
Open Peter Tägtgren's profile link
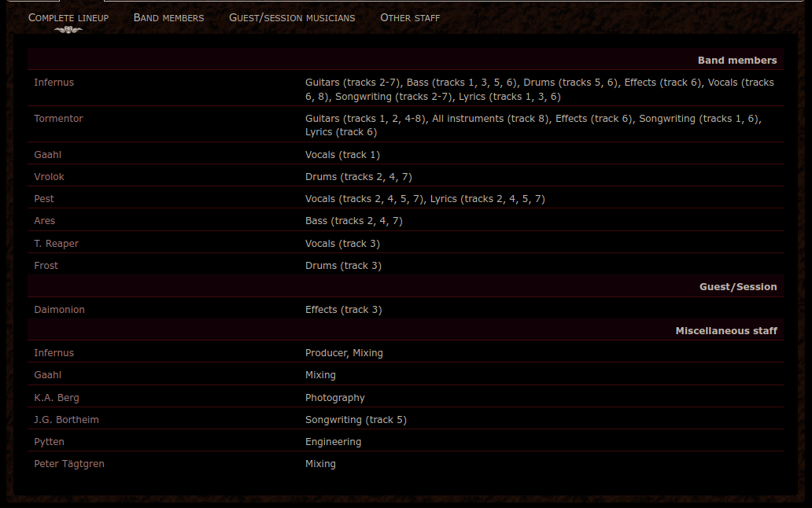69,464
